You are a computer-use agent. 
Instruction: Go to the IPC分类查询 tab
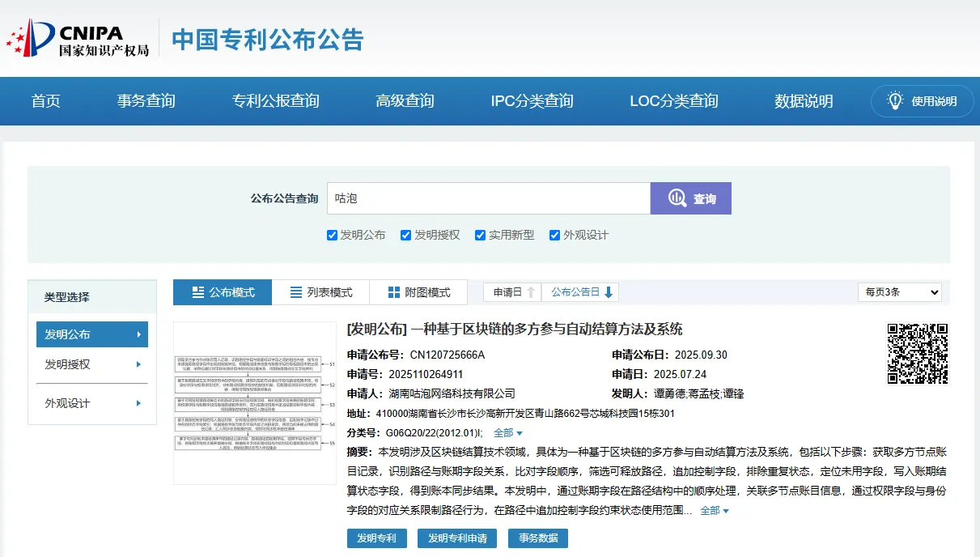(532, 100)
